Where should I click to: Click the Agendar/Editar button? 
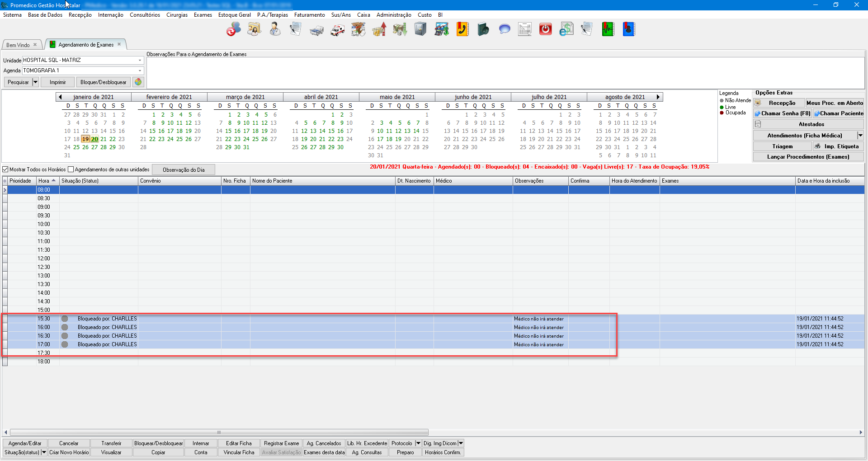[x=25, y=443]
